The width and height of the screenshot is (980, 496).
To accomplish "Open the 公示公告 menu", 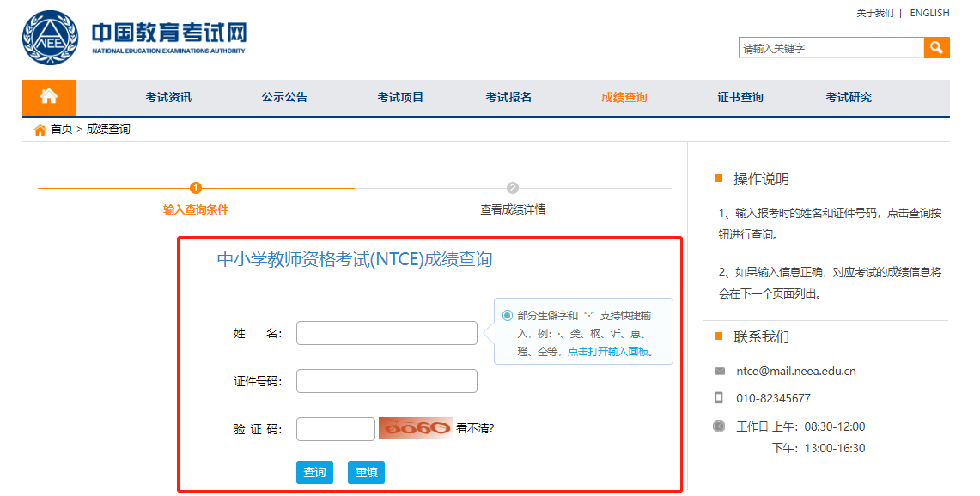I will (x=284, y=97).
